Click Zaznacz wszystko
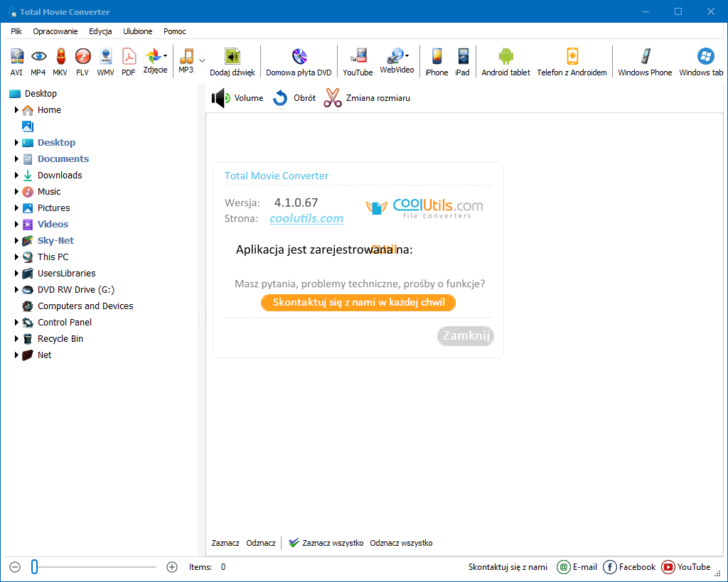 (x=326, y=542)
